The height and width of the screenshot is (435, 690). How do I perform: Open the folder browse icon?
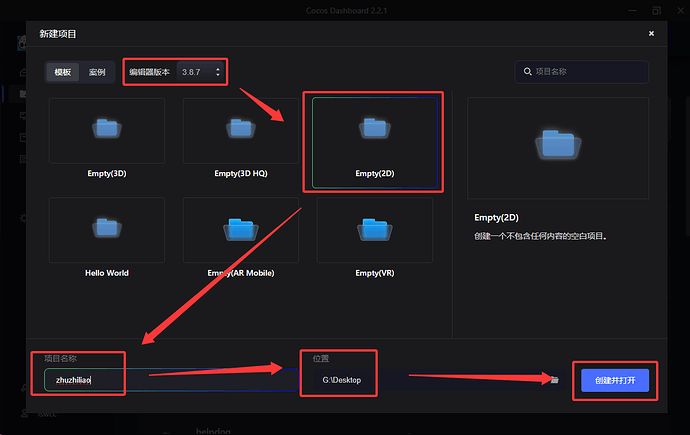554,380
